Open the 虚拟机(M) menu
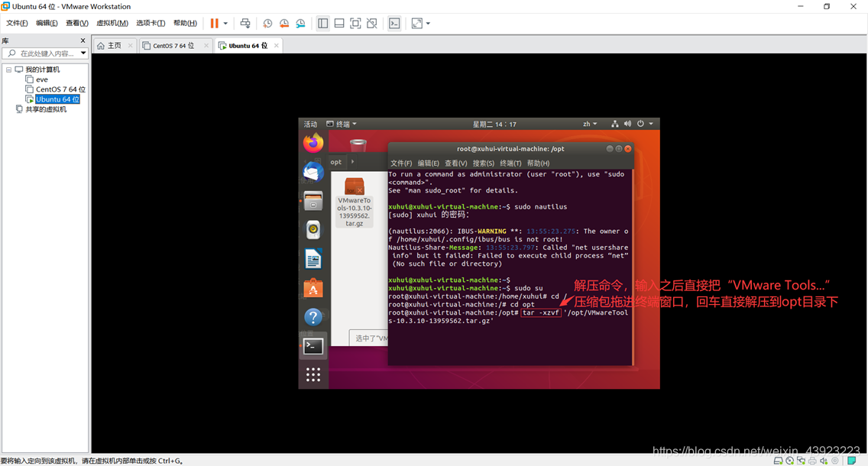868x466 pixels. click(112, 23)
